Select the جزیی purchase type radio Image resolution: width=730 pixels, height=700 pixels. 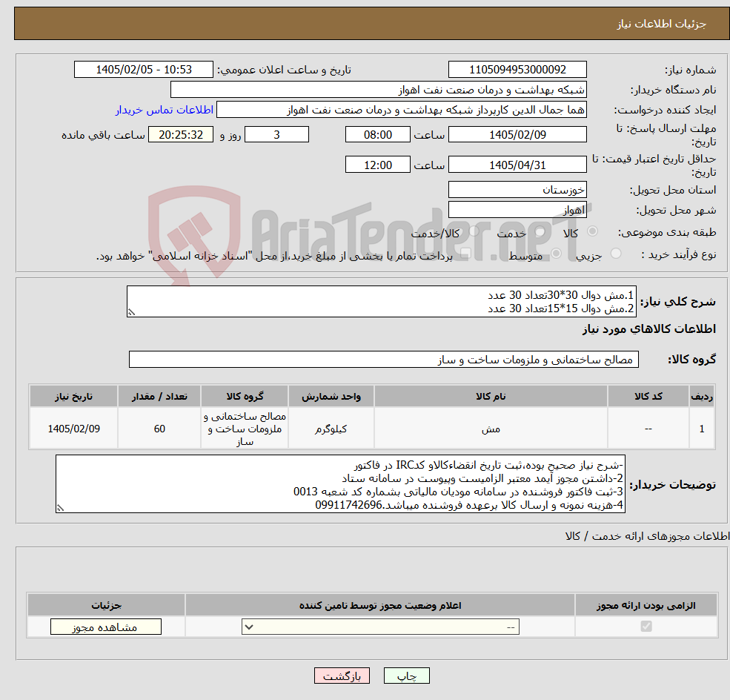[616, 254]
